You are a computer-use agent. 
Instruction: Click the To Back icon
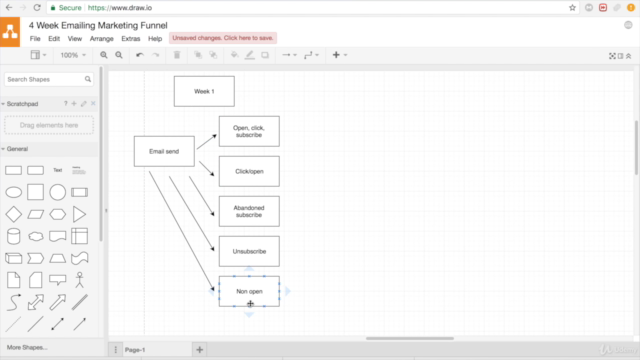213,55
